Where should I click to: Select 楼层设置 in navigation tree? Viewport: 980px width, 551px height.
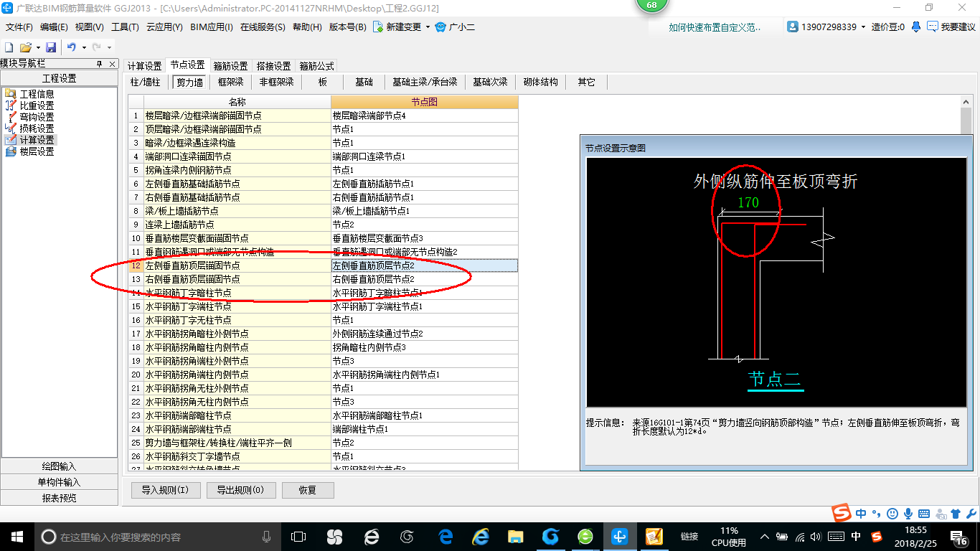click(37, 151)
